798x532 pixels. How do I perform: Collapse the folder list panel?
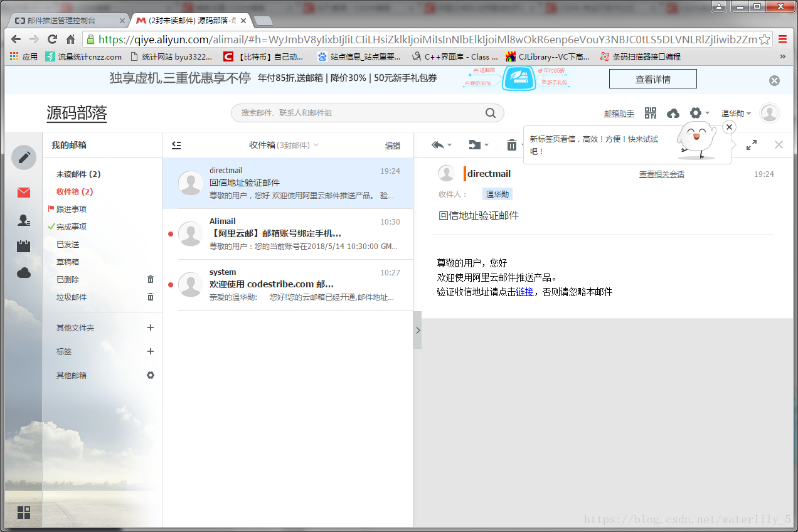point(176,145)
